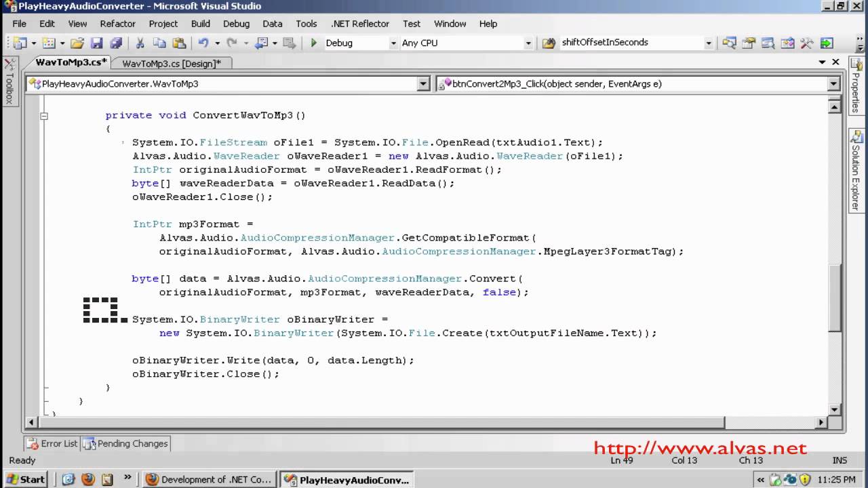Switch to the WavToMp3.cs code tab
Screen dimensions: 868x488
71,62
